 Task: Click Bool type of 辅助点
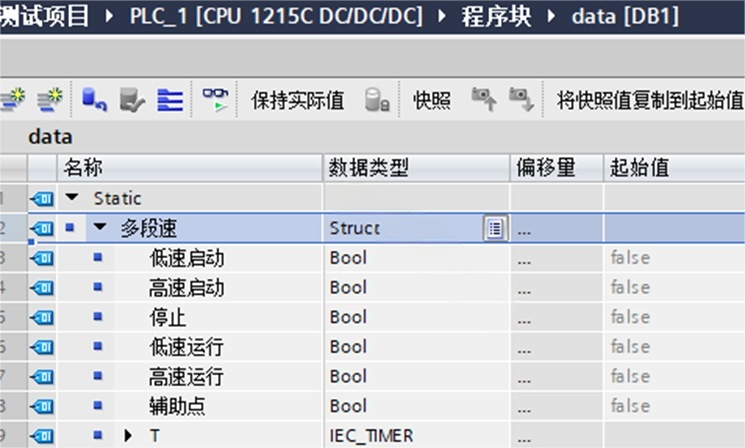click(417, 406)
